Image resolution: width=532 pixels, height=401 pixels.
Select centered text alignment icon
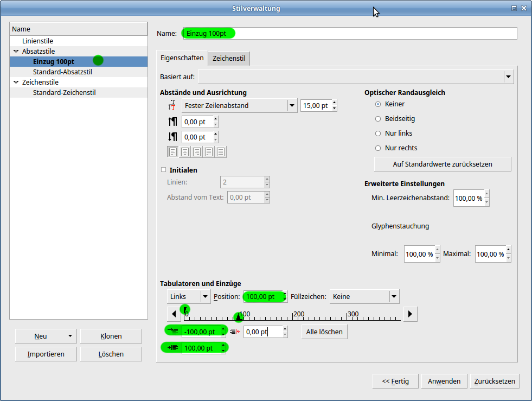[x=185, y=152]
